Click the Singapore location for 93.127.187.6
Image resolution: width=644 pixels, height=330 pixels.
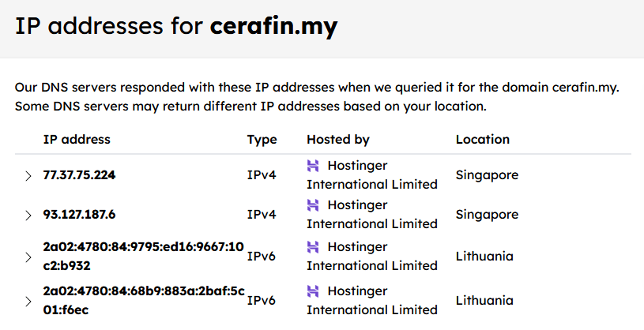click(x=487, y=215)
